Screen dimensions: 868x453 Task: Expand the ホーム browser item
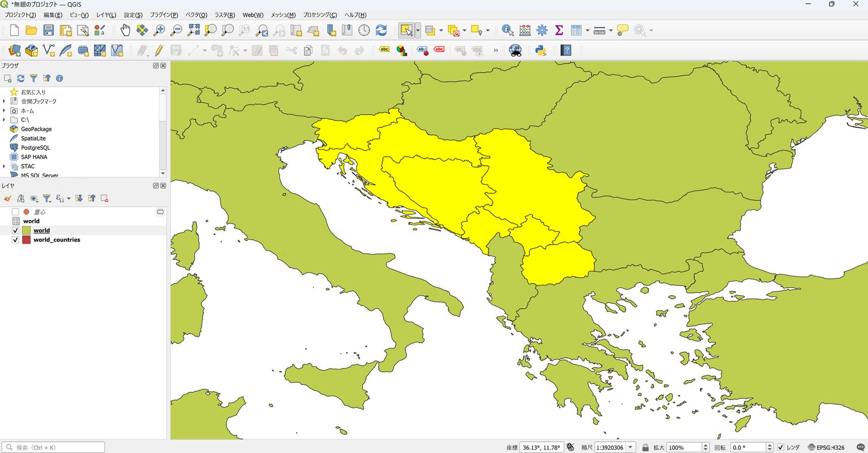tap(4, 111)
